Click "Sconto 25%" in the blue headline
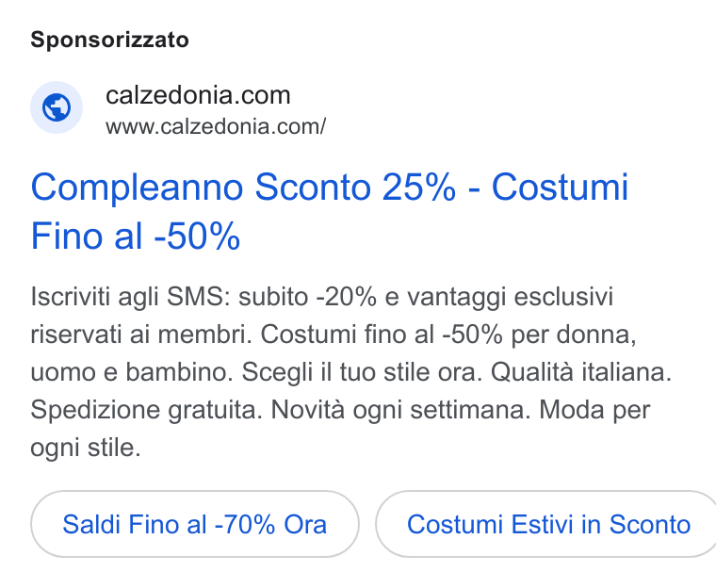This screenshot has height=588, width=716. pos(355,187)
